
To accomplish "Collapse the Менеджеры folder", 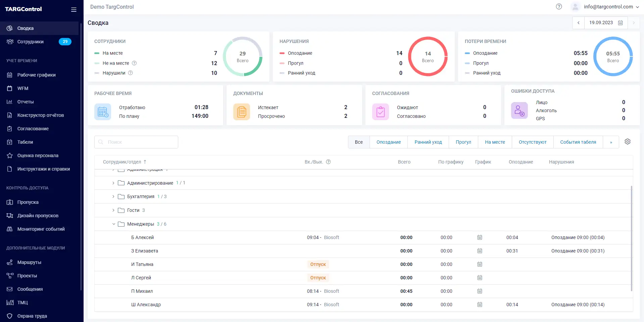I will point(113,224).
